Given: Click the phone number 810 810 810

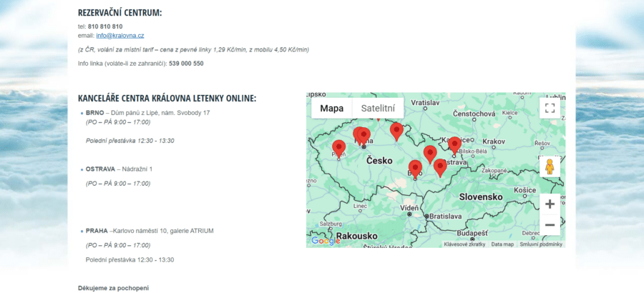Looking at the screenshot, I should (105, 26).
